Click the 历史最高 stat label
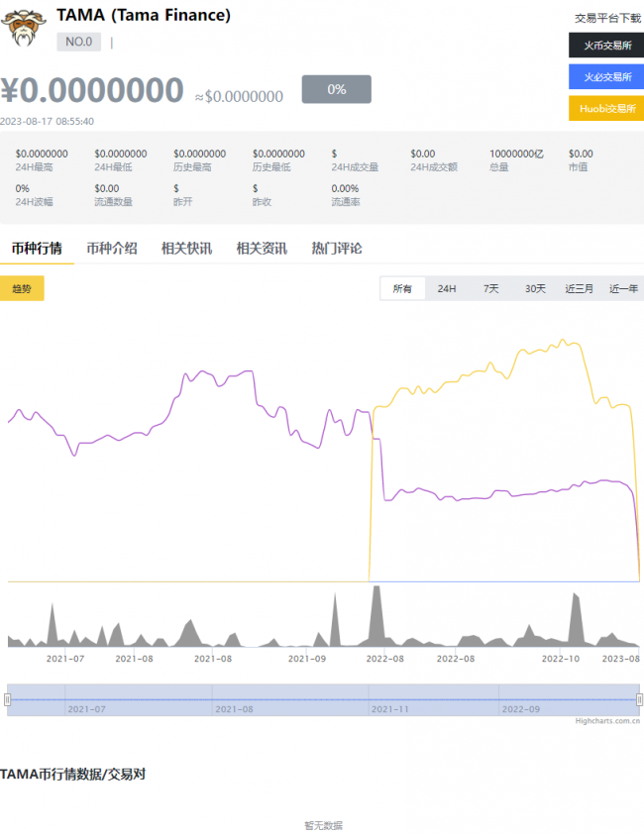This screenshot has width=644, height=834. (x=192, y=167)
